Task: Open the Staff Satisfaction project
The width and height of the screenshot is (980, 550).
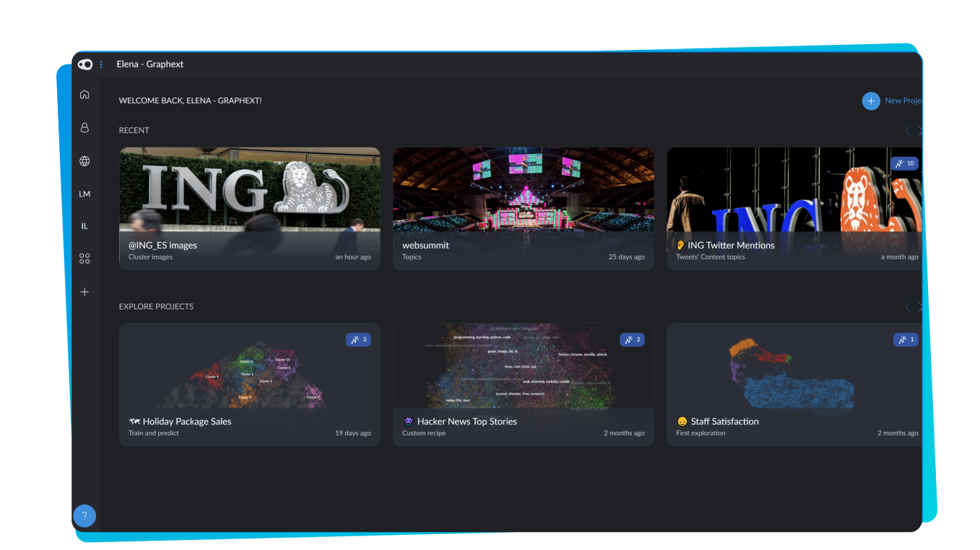Action: point(794,384)
